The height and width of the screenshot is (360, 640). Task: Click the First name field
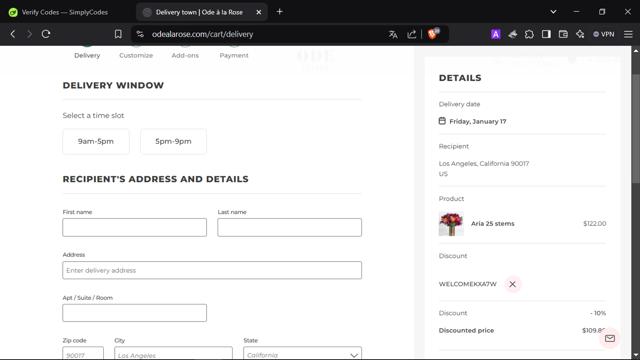point(135,227)
